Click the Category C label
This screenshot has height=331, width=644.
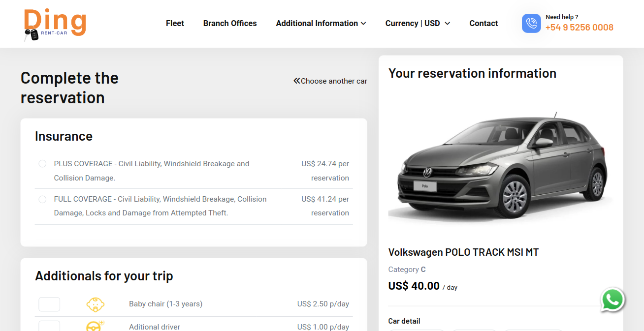pos(407,270)
